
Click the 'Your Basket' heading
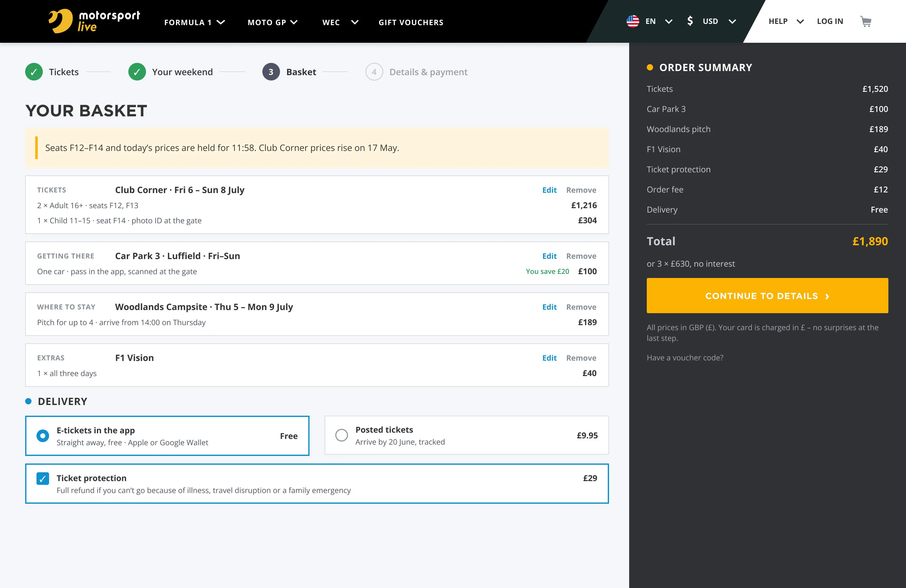(x=86, y=111)
